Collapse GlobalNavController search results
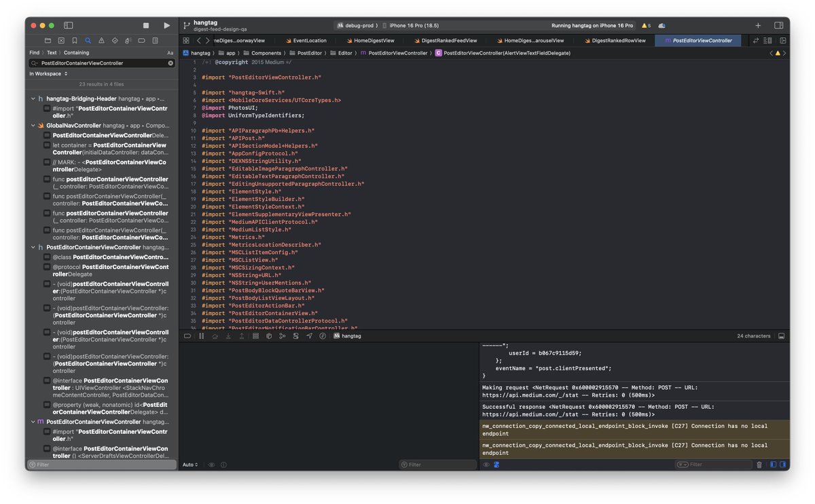This screenshot has width=815, height=504. pyautogui.click(x=33, y=126)
